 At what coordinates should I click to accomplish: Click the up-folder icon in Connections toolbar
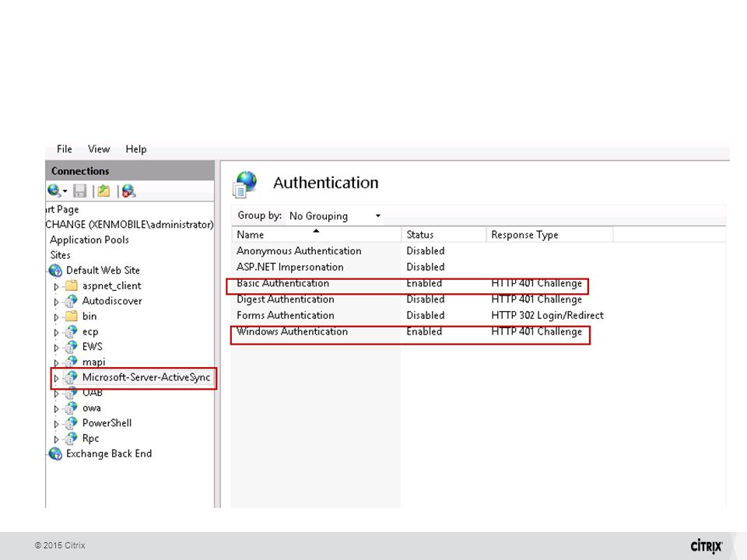coord(103,191)
